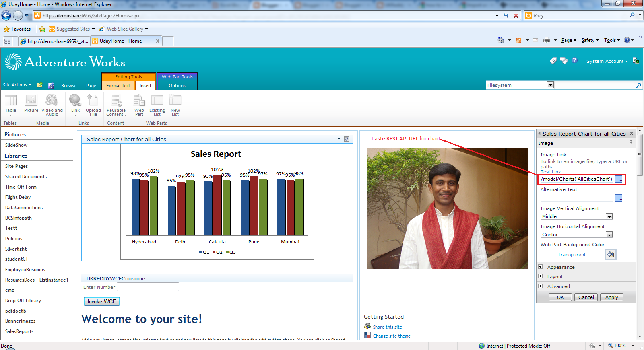Click the IE Home toolbar icon
Screen dimensions: 644x350
[501, 40]
